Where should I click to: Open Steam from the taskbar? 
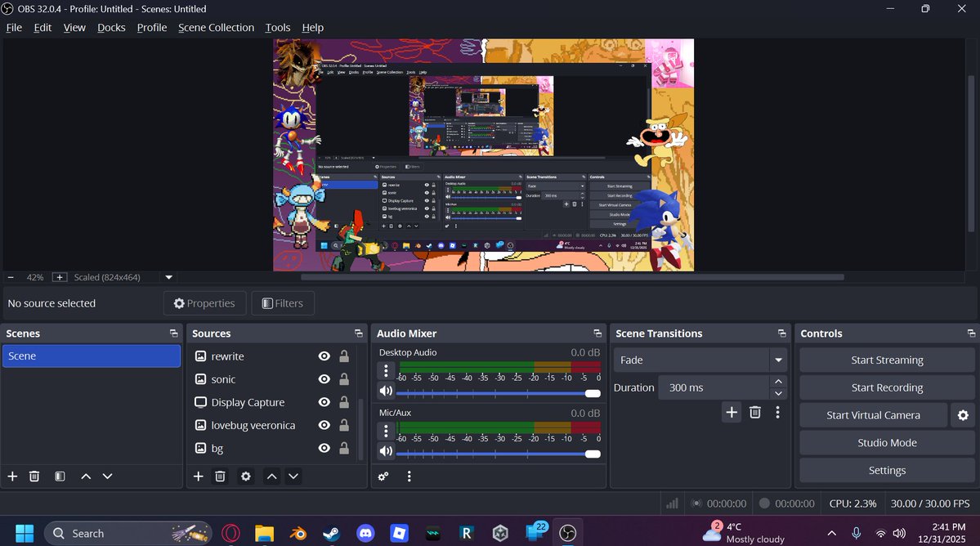(332, 533)
